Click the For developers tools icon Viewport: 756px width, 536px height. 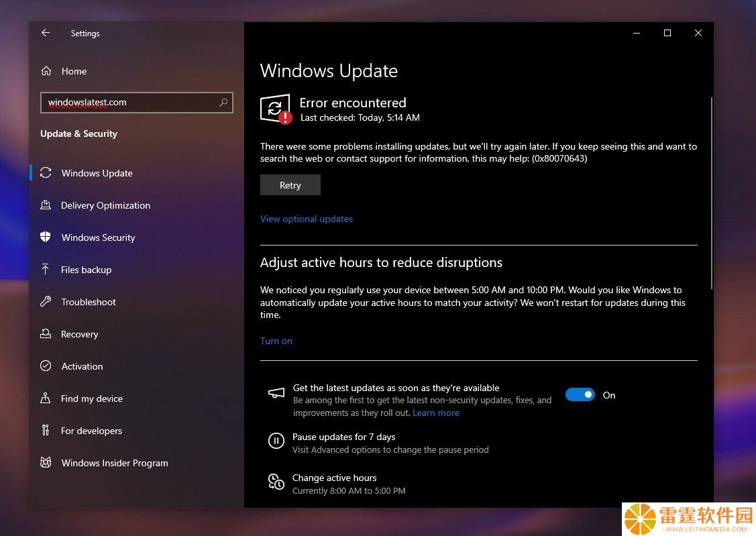point(46,430)
